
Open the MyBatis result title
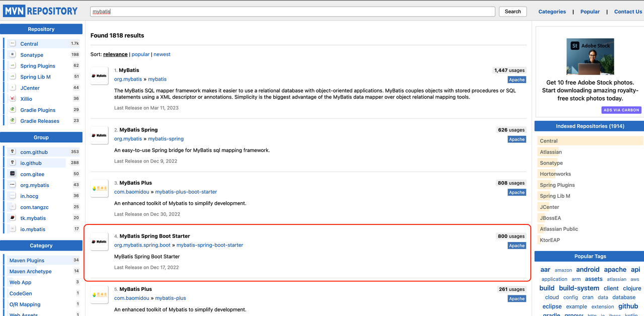pos(129,70)
